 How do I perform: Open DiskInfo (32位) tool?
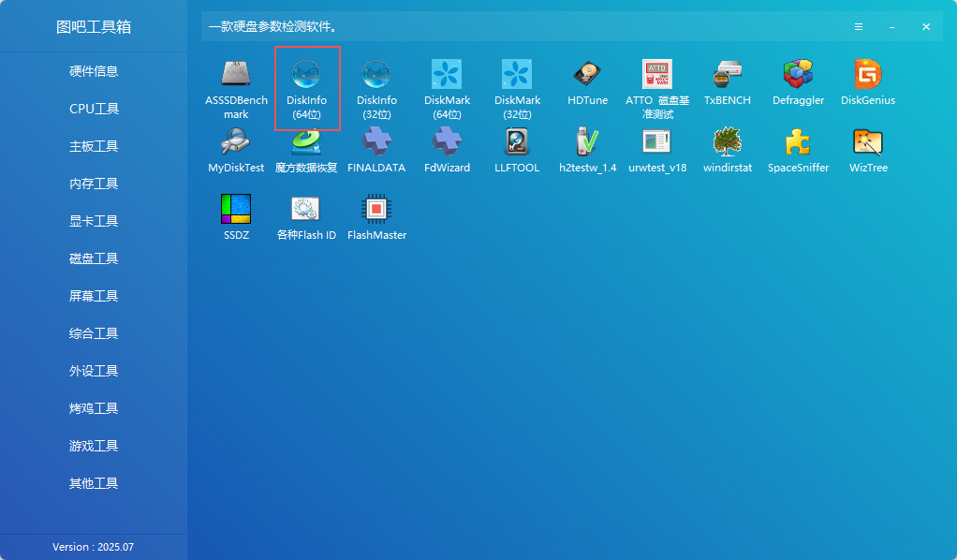tap(376, 89)
